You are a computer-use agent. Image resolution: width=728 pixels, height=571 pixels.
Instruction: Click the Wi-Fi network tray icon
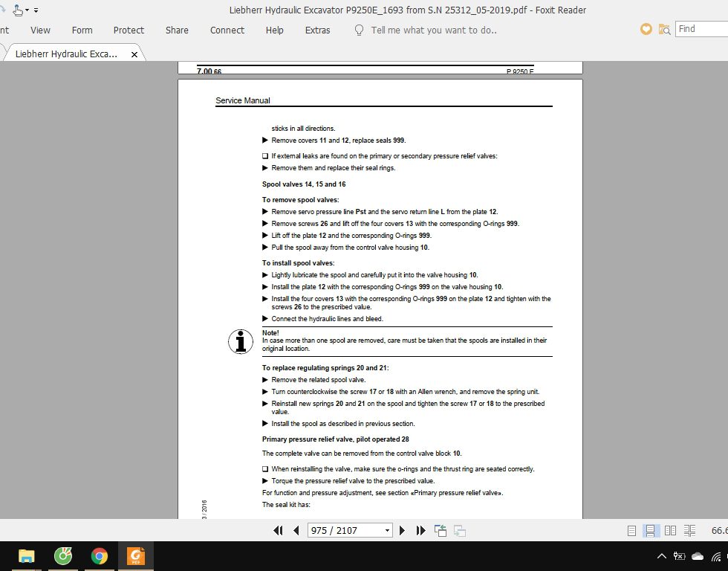click(x=716, y=556)
